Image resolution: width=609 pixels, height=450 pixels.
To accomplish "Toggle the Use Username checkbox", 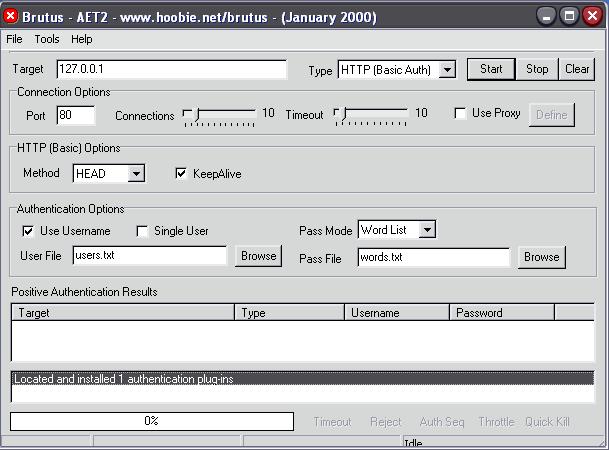I will click(x=28, y=231).
